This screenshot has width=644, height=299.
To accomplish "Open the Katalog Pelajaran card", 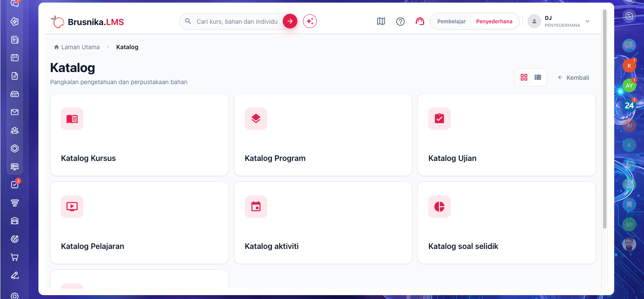I will coord(139,223).
